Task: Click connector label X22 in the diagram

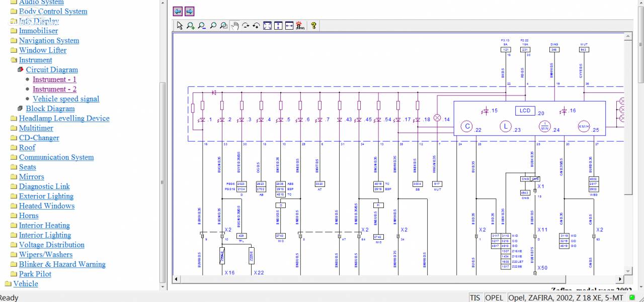Action: coord(259,272)
